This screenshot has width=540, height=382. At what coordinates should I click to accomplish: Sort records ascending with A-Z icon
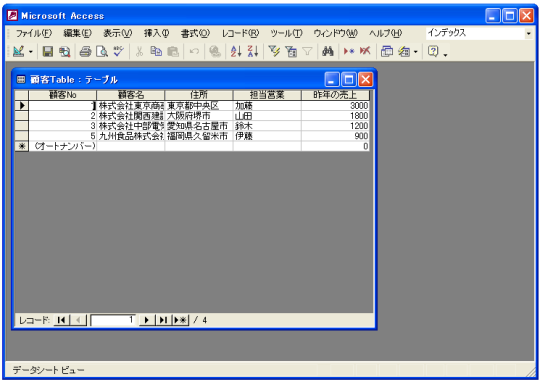236,52
